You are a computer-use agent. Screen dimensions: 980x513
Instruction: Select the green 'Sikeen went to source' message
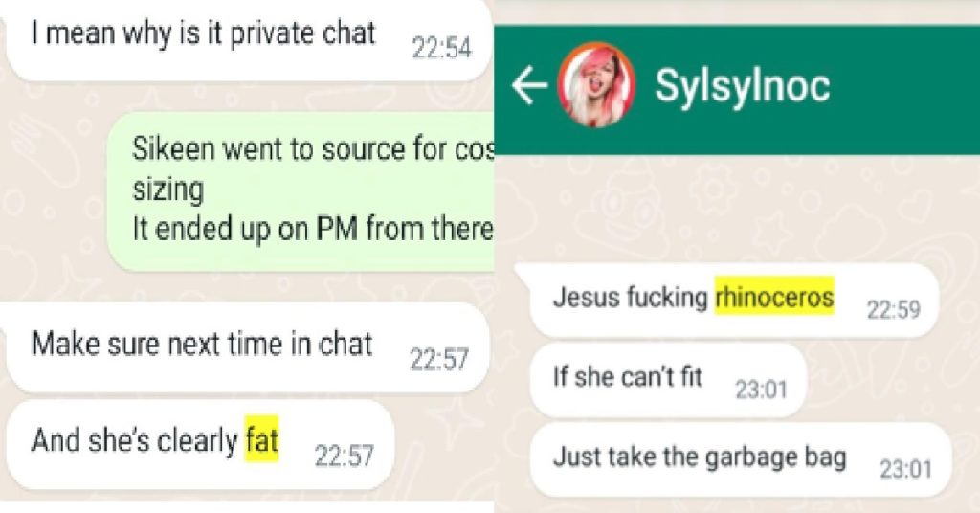click(301, 191)
